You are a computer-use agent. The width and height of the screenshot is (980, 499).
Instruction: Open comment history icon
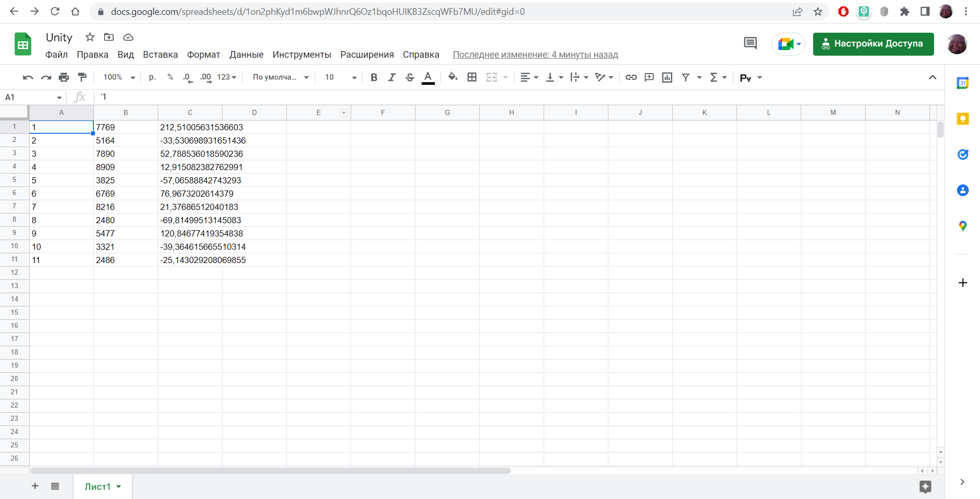pos(750,44)
